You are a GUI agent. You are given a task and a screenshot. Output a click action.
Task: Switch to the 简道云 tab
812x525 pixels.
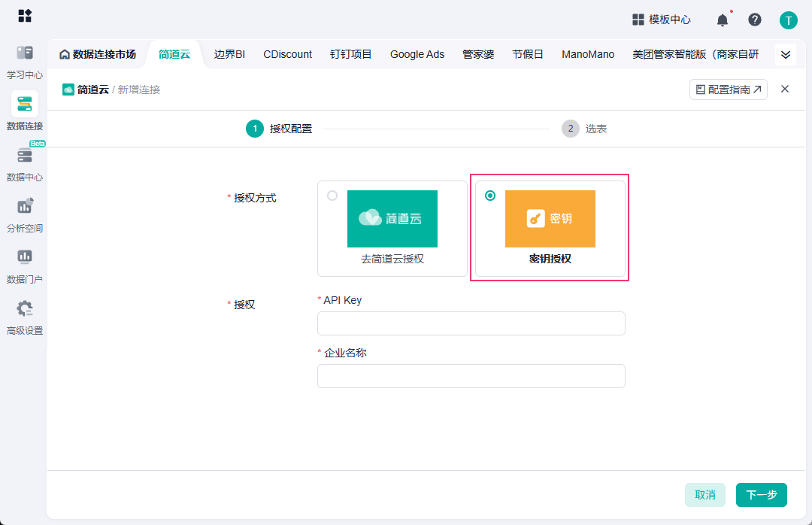[x=174, y=54]
